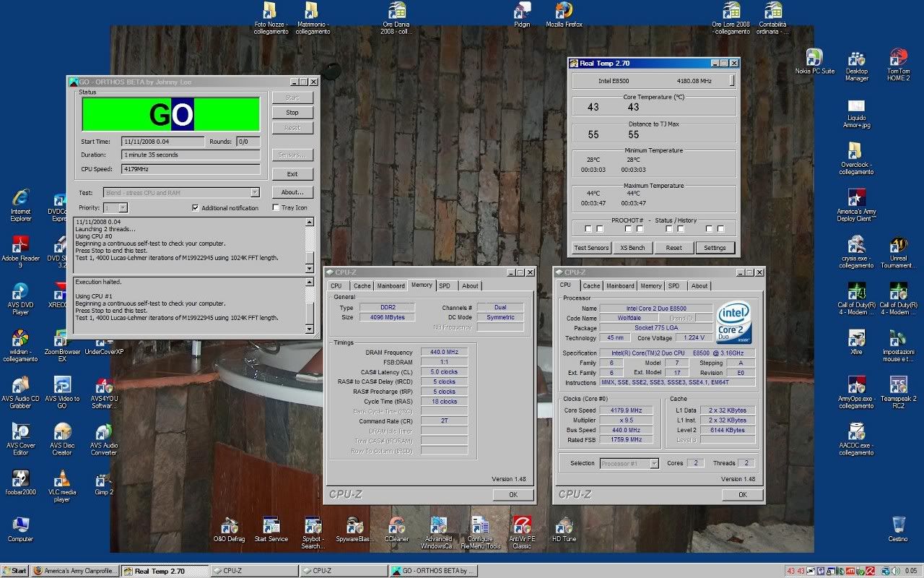Open the Cestino recycle bin
Image resolution: width=924 pixels, height=578 pixels.
[x=898, y=525]
